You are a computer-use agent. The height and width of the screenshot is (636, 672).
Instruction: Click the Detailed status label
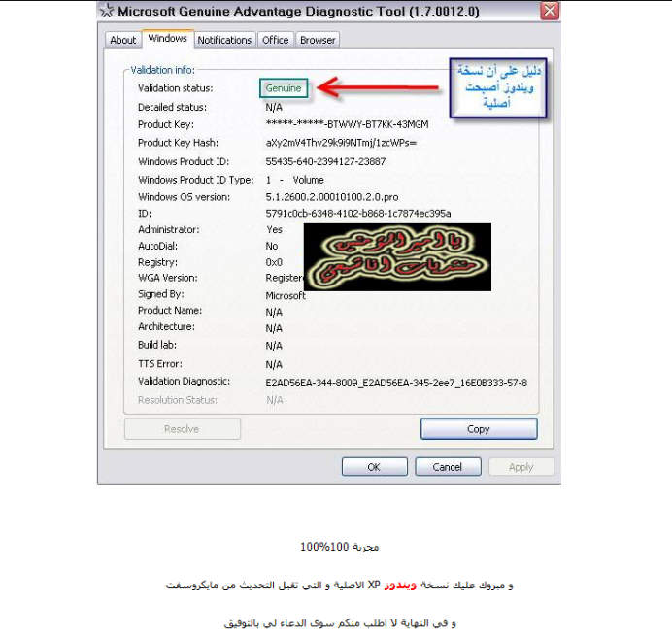click(172, 107)
